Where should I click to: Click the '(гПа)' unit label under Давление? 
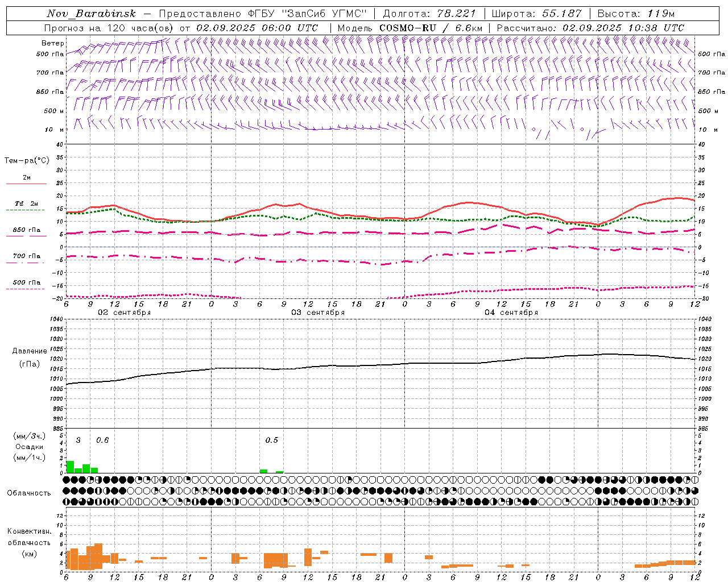(30, 364)
